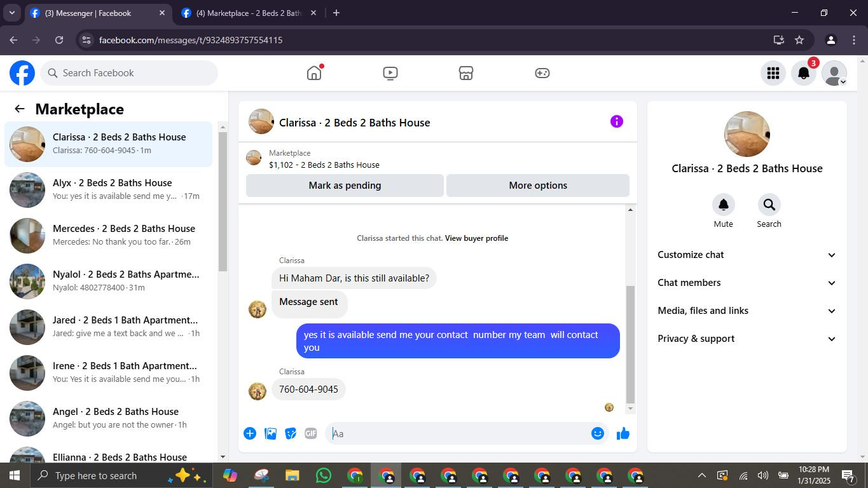Bookmark this page with the star
Screen dimensions: 868x488
[x=799, y=40]
